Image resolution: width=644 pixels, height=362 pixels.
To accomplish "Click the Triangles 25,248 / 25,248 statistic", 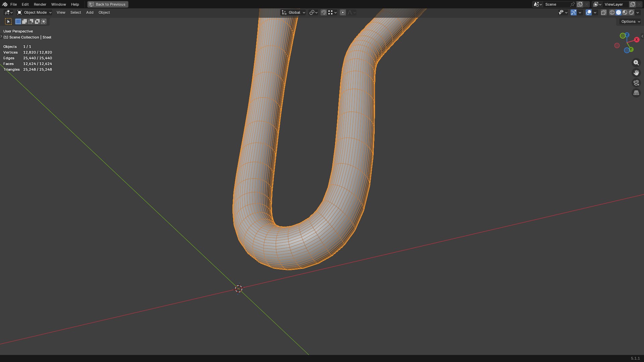I will pos(28,69).
